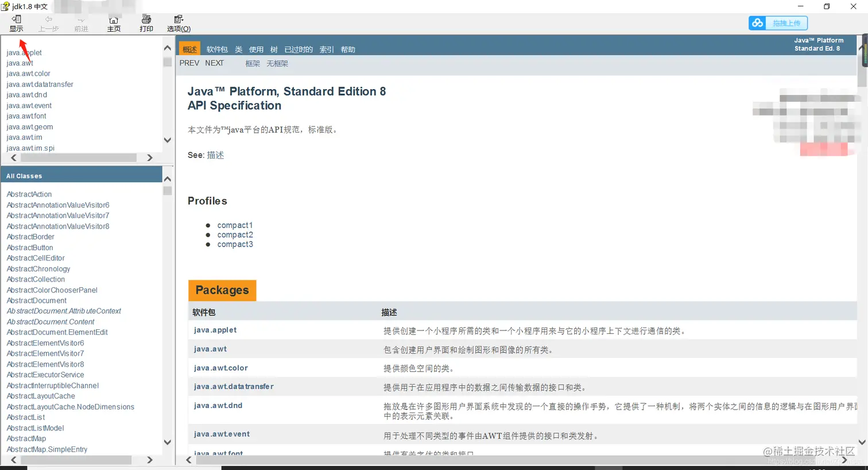Click the 框架 (Frames) link
The width and height of the screenshot is (868, 470).
click(x=253, y=64)
